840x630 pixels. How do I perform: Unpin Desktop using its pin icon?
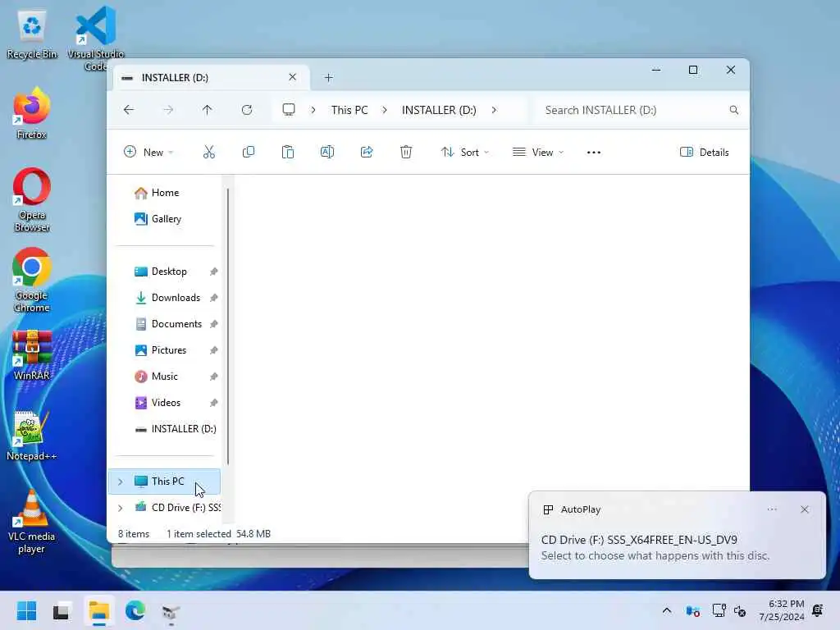tap(214, 272)
